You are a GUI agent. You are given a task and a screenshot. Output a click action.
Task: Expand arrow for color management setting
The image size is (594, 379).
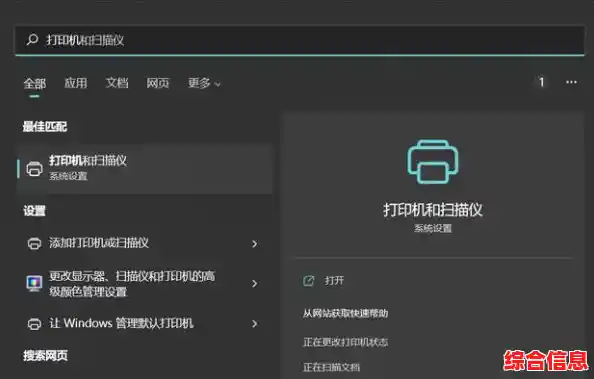pyautogui.click(x=255, y=283)
